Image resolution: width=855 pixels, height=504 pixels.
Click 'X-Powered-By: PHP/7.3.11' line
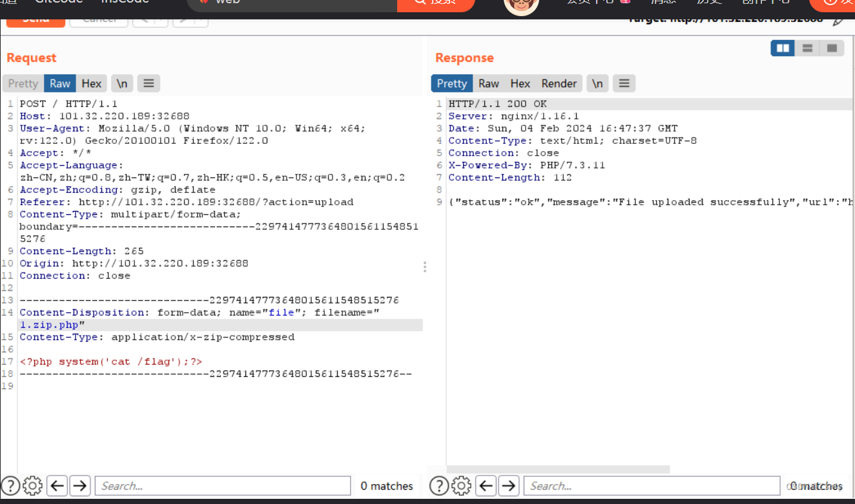527,165
